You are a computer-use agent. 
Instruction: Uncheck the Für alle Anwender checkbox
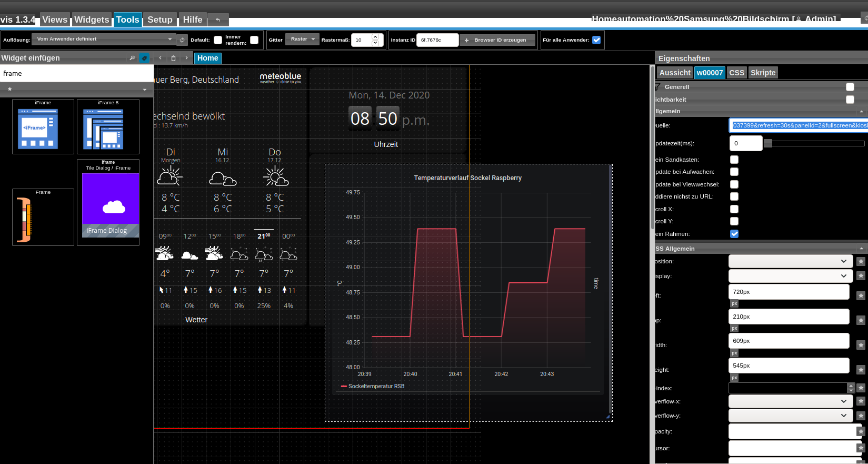pos(596,40)
